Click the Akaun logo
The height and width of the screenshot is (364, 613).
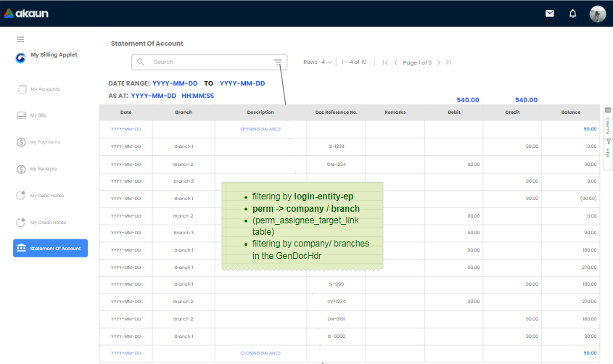[x=26, y=13]
